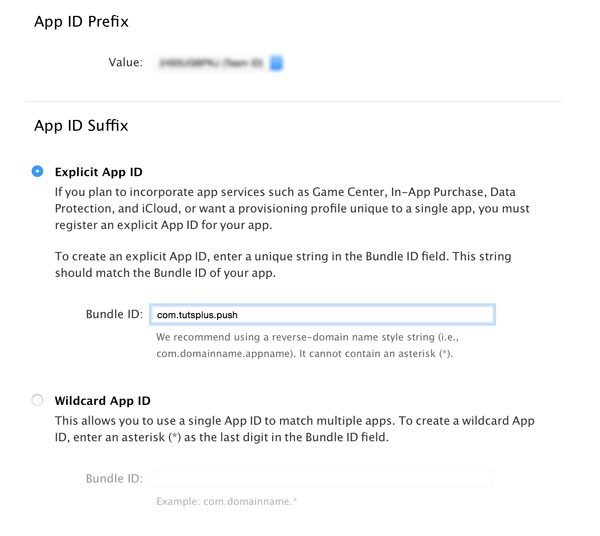Click the com.domainname.appname hint line
The width and height of the screenshot is (600, 536).
coord(304,354)
